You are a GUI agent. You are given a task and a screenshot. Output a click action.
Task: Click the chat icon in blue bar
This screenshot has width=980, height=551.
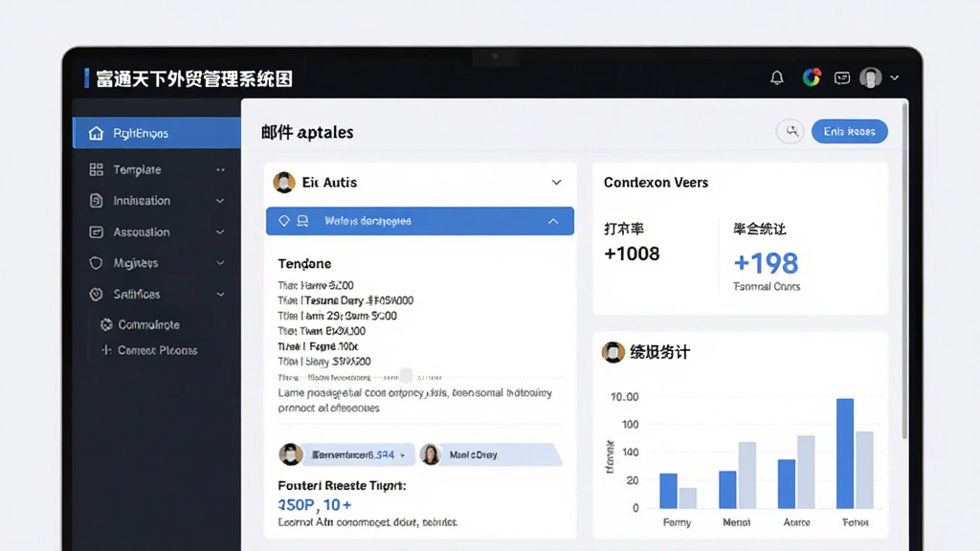click(x=302, y=221)
